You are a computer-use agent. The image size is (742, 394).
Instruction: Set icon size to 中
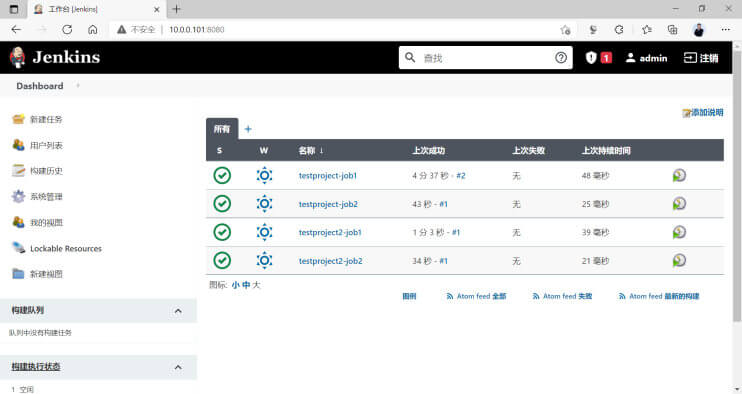[246, 285]
